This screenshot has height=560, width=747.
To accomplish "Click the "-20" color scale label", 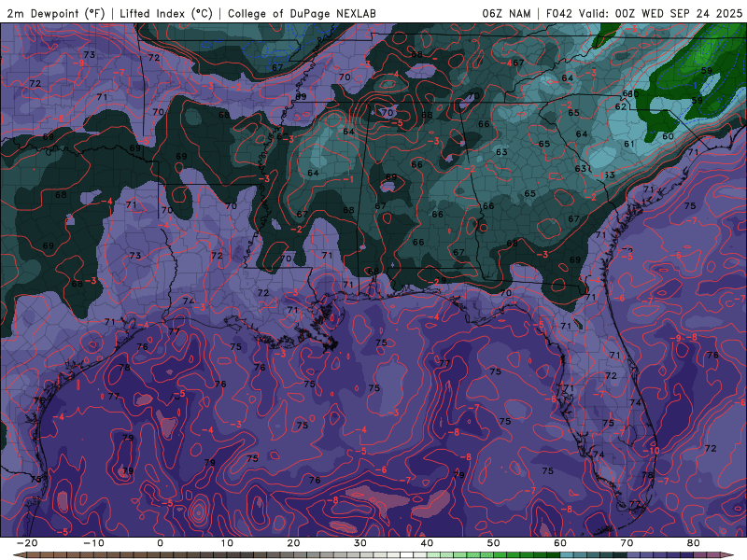I will click(x=27, y=543).
